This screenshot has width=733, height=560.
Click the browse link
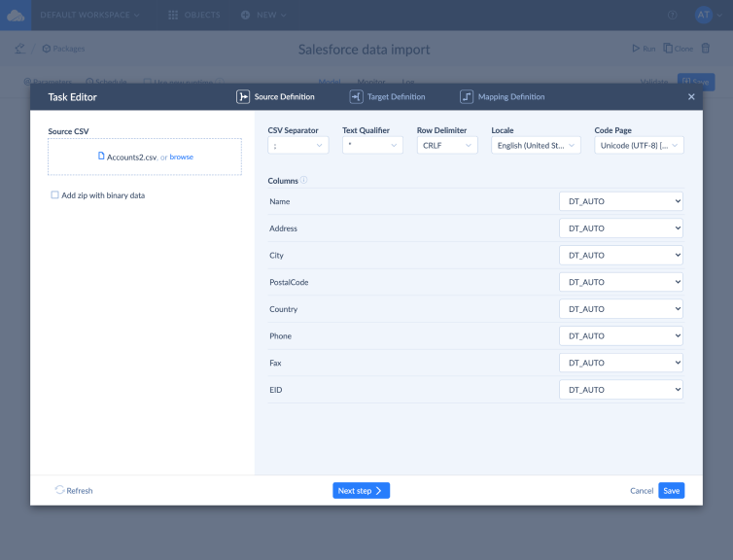click(x=182, y=157)
